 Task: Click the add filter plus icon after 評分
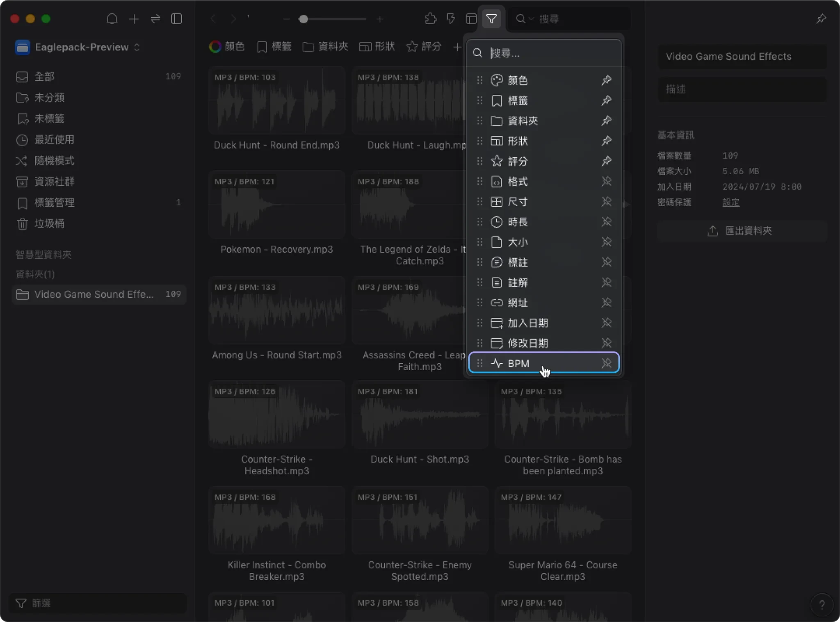coord(457,47)
